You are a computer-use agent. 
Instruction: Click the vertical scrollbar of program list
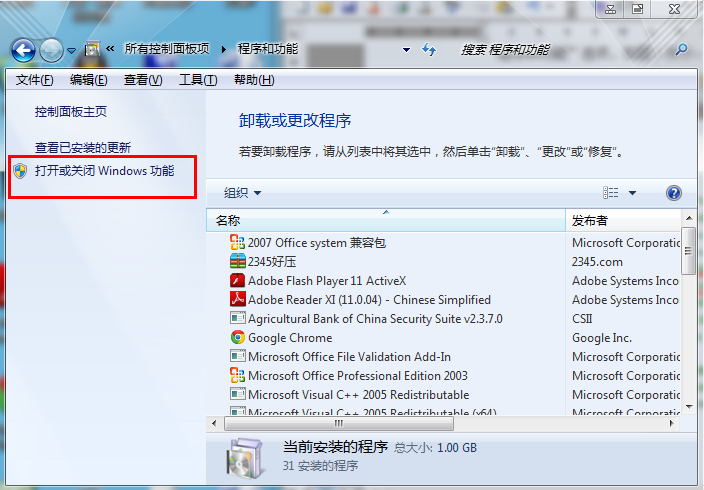click(689, 320)
